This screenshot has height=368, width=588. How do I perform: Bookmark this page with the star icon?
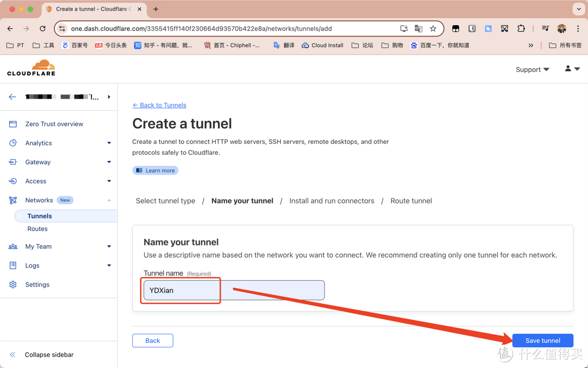coord(433,28)
